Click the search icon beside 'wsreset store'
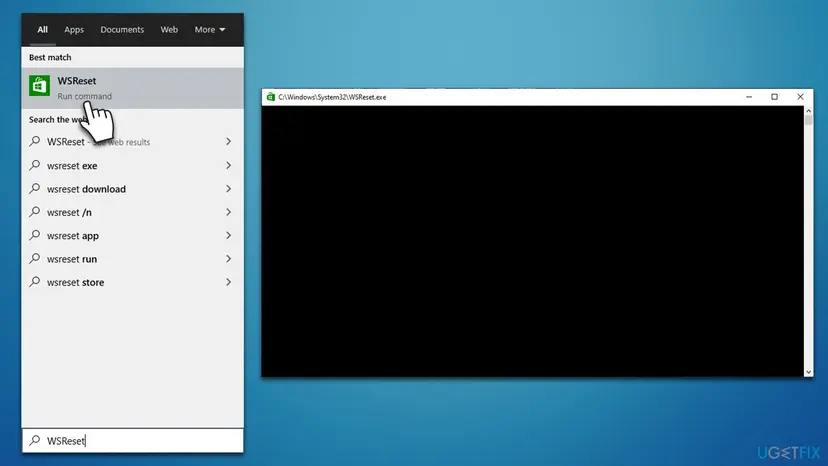 (x=35, y=282)
